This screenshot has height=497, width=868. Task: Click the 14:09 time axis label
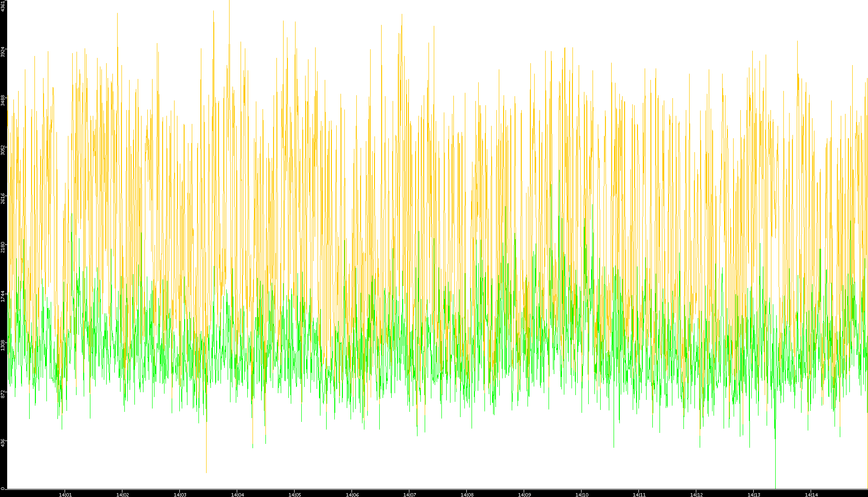(x=524, y=495)
